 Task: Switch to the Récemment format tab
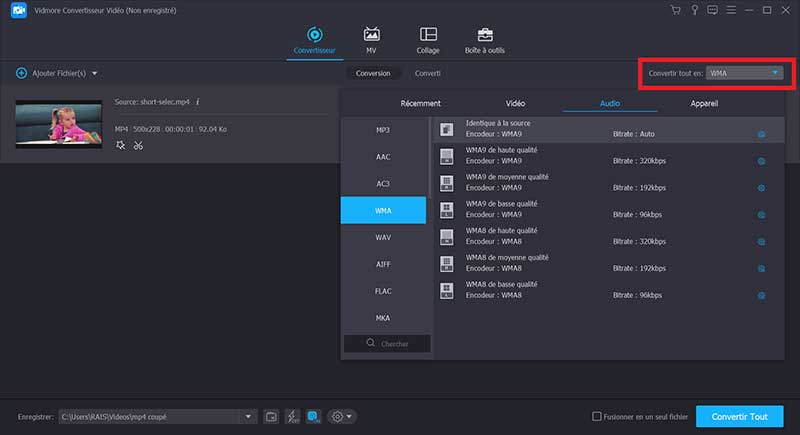420,104
